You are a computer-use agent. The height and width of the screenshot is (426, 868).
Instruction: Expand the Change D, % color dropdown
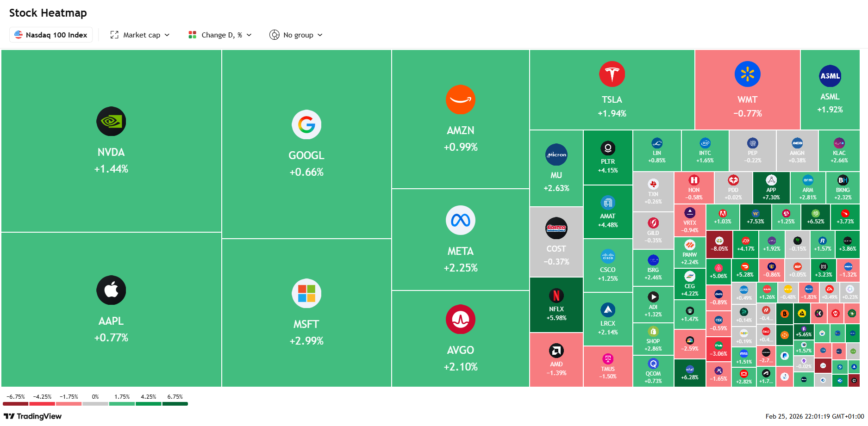tap(220, 35)
